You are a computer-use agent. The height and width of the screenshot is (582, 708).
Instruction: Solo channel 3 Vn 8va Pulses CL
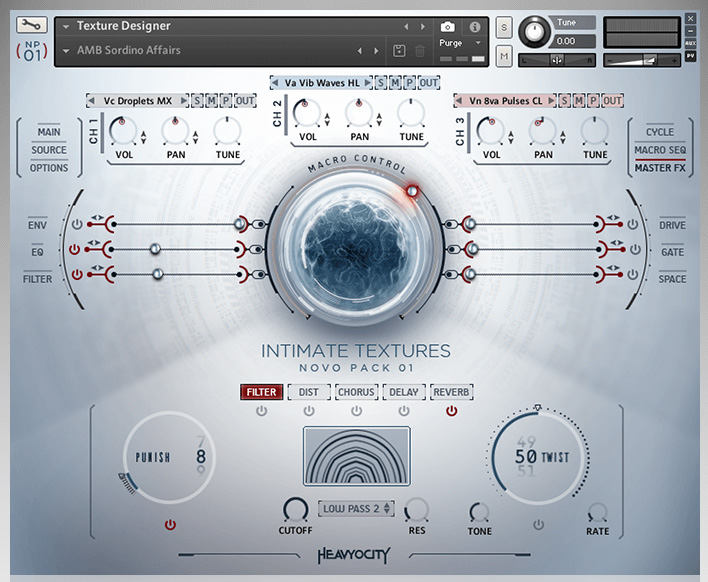565,101
